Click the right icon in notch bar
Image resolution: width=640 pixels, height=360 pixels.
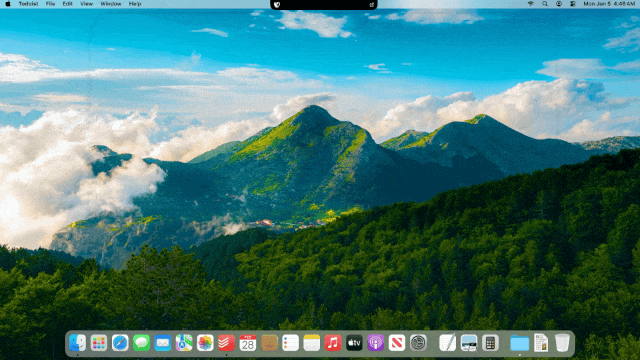(371, 4)
